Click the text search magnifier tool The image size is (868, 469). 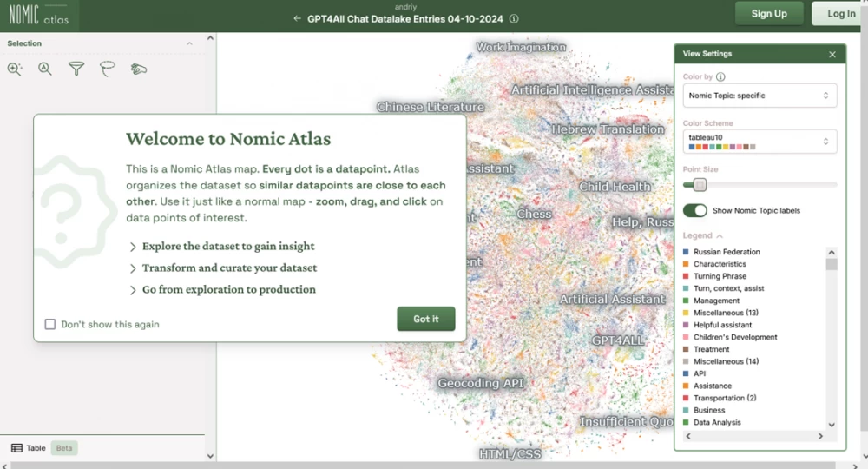click(x=45, y=69)
